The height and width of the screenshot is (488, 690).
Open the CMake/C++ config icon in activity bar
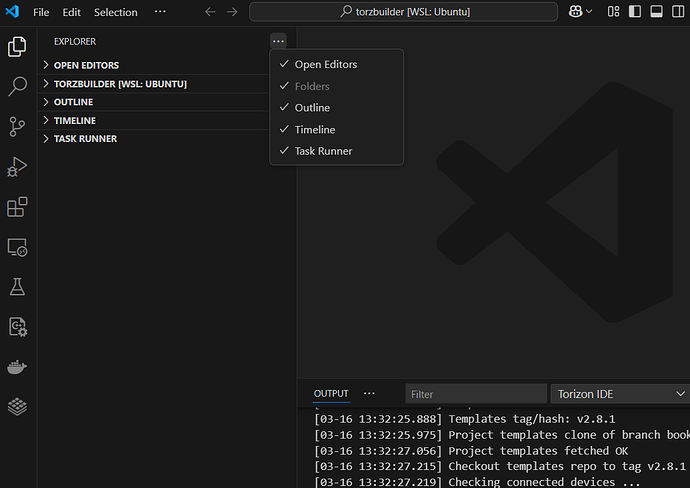click(18, 327)
